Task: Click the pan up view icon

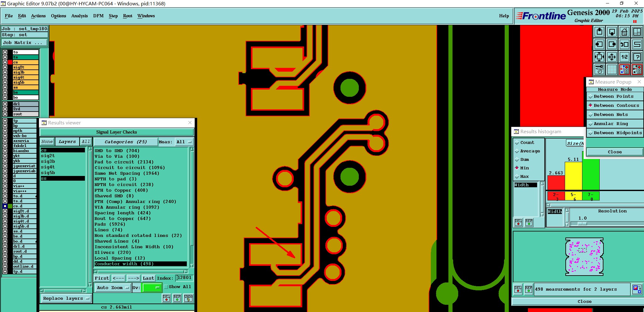Action: coord(599,32)
